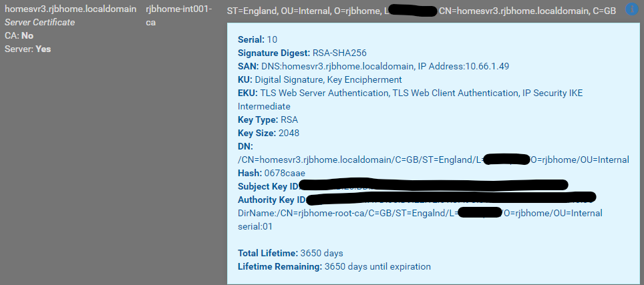
Task: Select the homesvr3.rjbhome.localdomain certificate name
Action: point(71,9)
